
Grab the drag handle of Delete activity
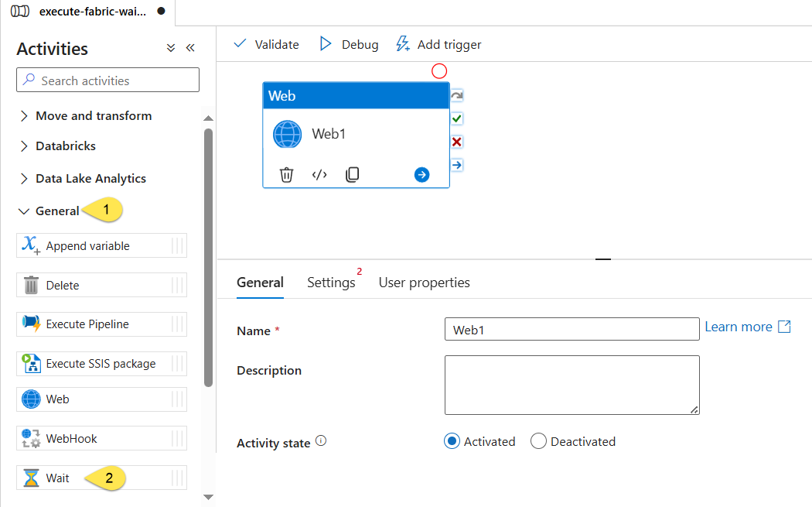(177, 285)
